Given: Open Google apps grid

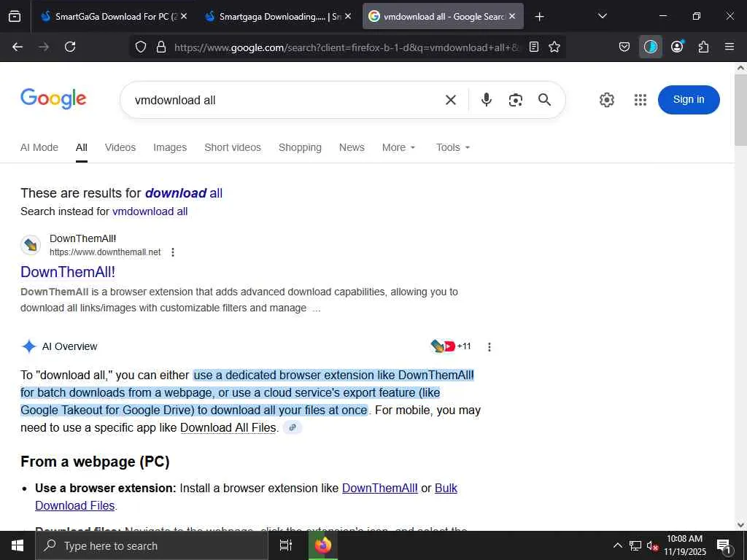Looking at the screenshot, I should click(x=640, y=100).
